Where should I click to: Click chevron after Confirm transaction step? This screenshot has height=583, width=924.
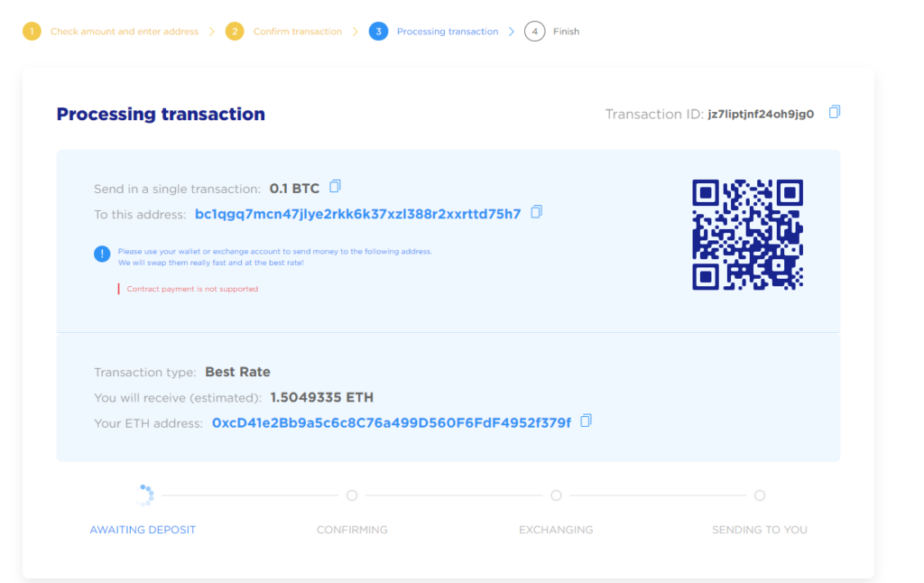pos(356,32)
